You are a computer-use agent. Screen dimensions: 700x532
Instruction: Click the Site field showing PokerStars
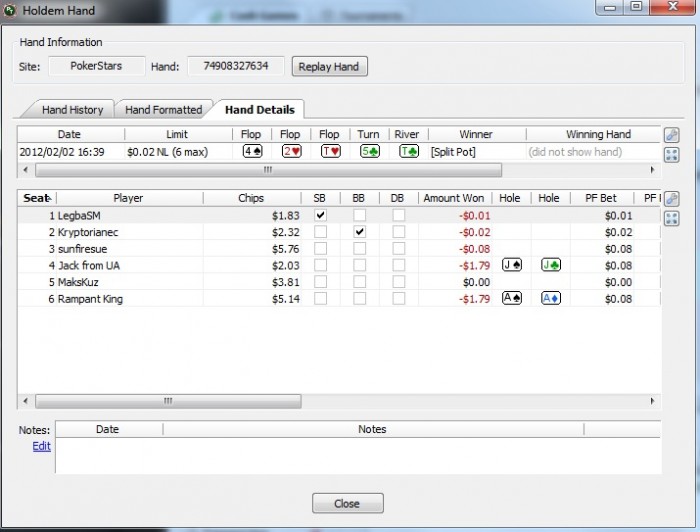tap(96, 66)
